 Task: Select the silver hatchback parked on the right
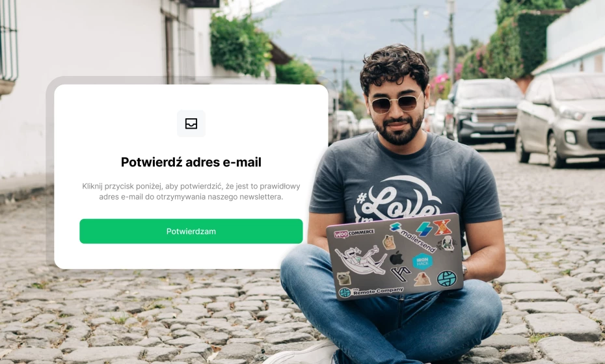tap(560, 120)
